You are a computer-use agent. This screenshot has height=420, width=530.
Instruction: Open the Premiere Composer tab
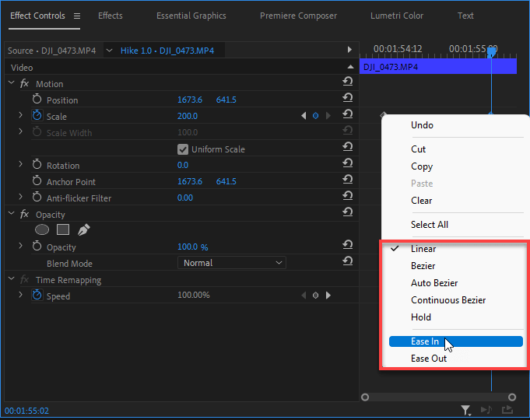pos(298,16)
